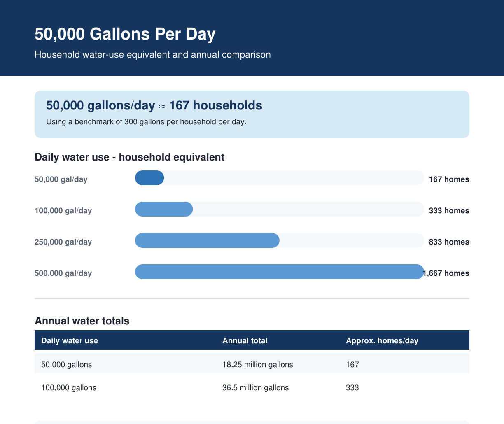Click the 300 gallons benchmark note

pyautogui.click(x=146, y=122)
